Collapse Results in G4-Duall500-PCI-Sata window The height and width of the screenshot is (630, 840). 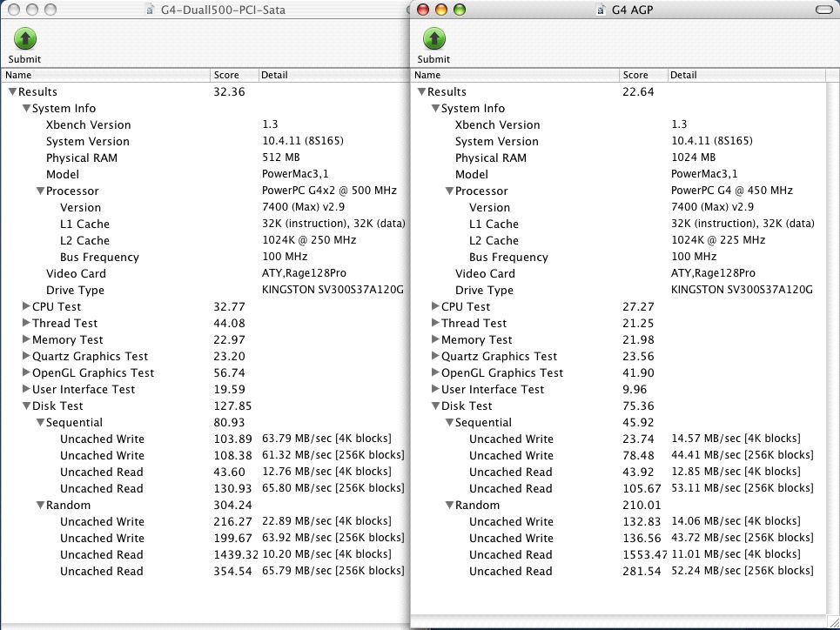click(x=13, y=92)
